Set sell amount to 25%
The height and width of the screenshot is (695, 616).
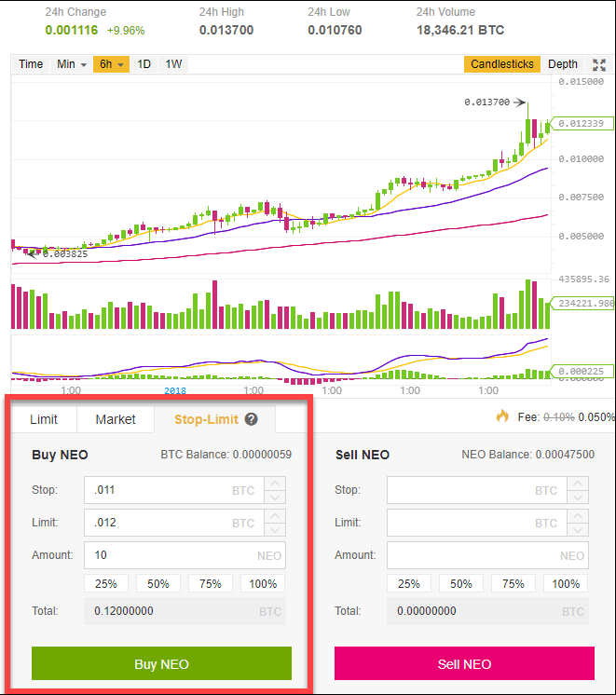click(409, 583)
